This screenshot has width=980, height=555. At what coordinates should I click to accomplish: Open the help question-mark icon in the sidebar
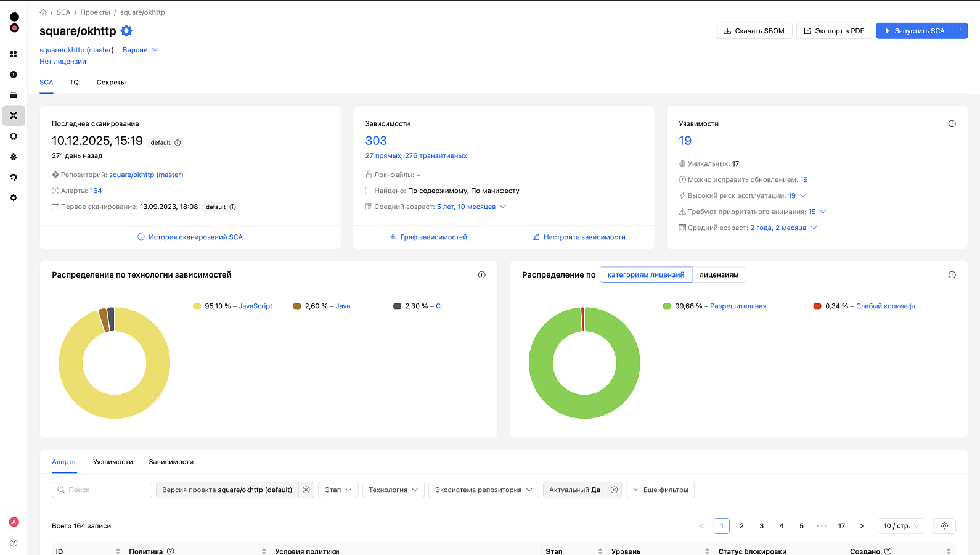click(14, 543)
